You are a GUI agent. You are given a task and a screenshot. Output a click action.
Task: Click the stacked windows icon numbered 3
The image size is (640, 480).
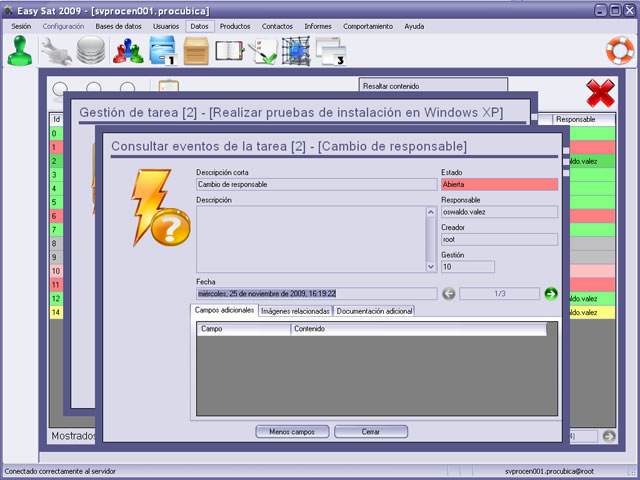(331, 51)
